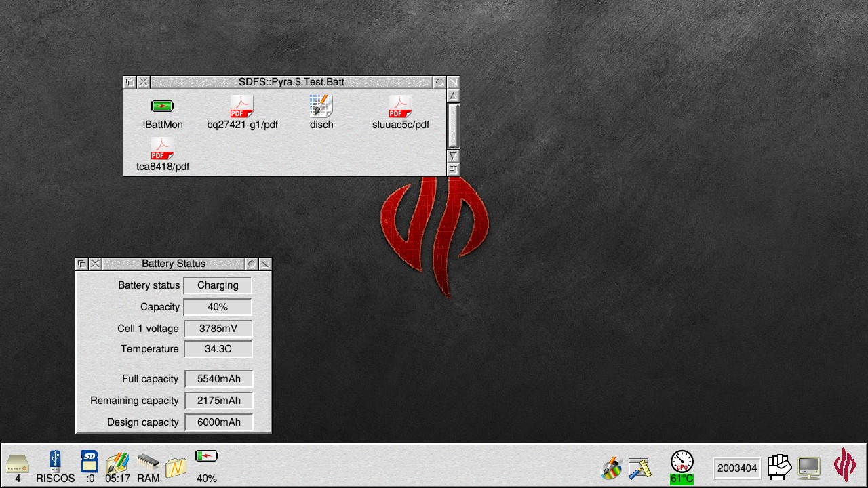Open the disch paint file

click(321, 107)
